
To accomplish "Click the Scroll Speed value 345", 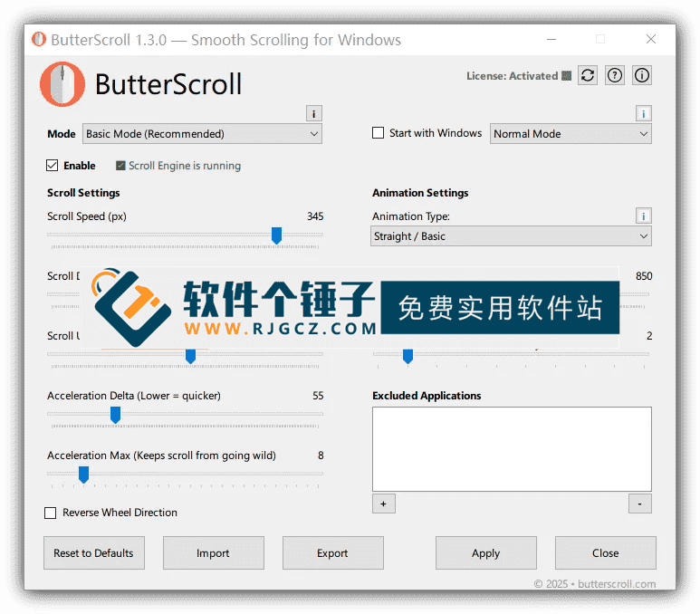I will [x=315, y=216].
